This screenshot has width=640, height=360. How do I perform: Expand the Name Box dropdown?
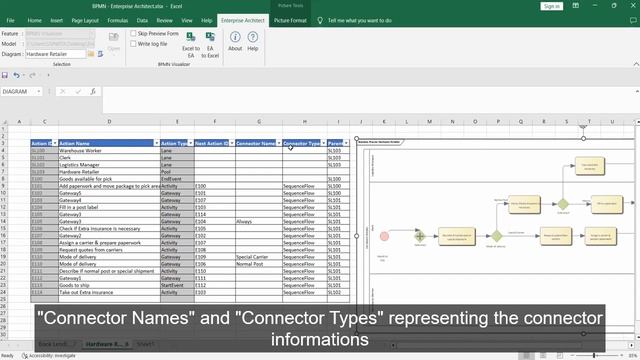[x=39, y=91]
